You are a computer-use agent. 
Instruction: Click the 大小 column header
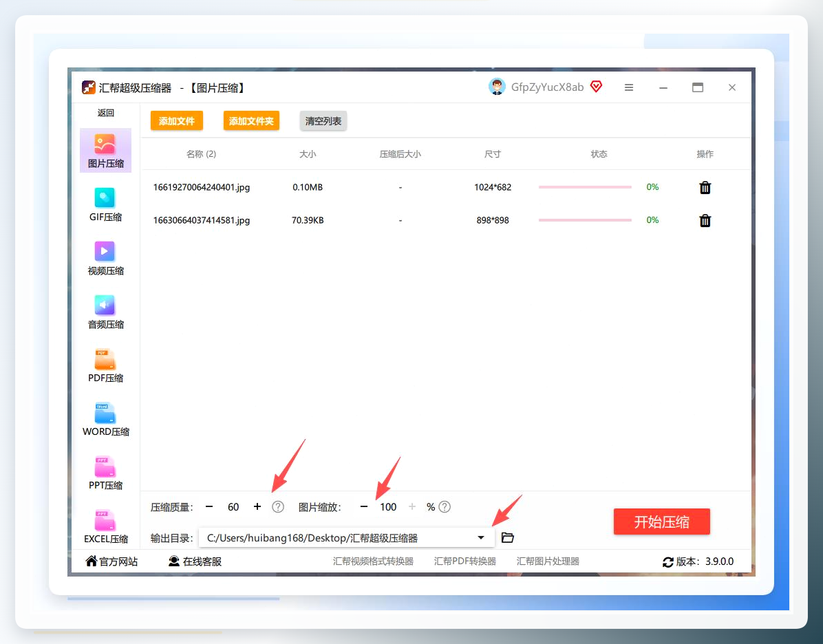(x=308, y=154)
